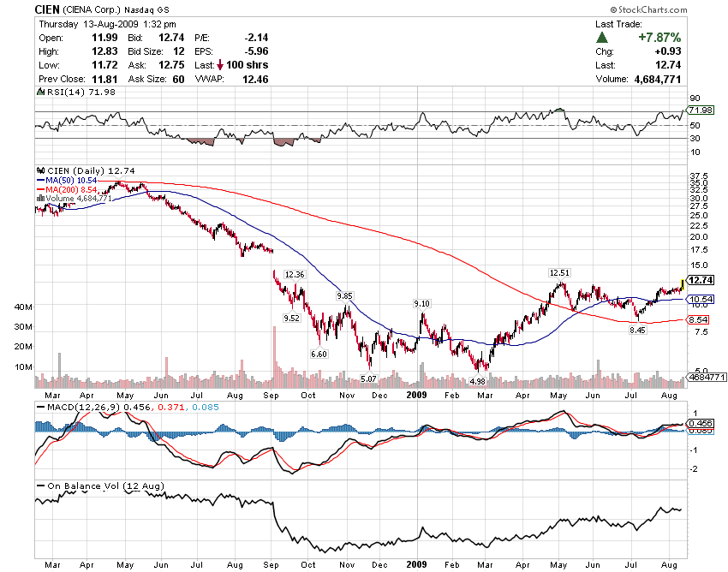The height and width of the screenshot is (572, 728).
Task: Click the Low value 11.72
Action: 104,65
